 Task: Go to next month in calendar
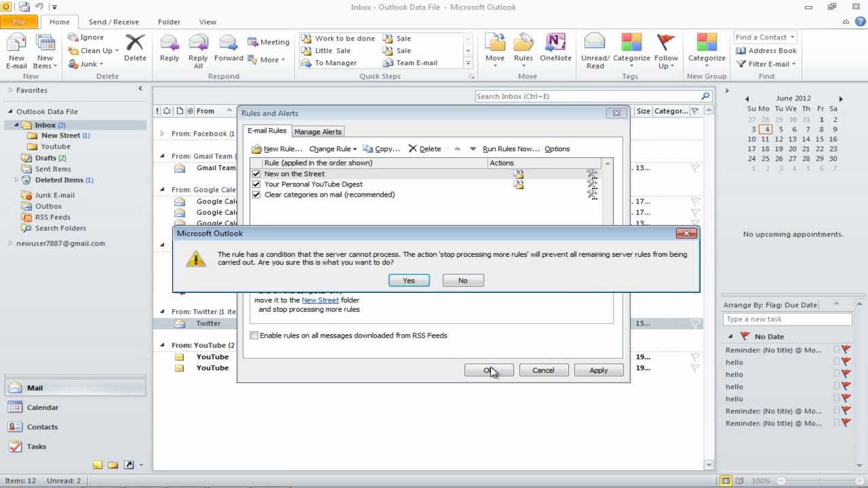point(841,98)
